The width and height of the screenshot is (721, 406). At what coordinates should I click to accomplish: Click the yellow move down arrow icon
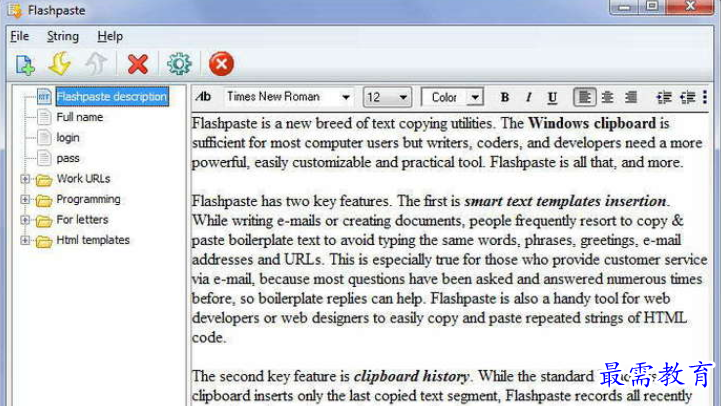tap(60, 63)
